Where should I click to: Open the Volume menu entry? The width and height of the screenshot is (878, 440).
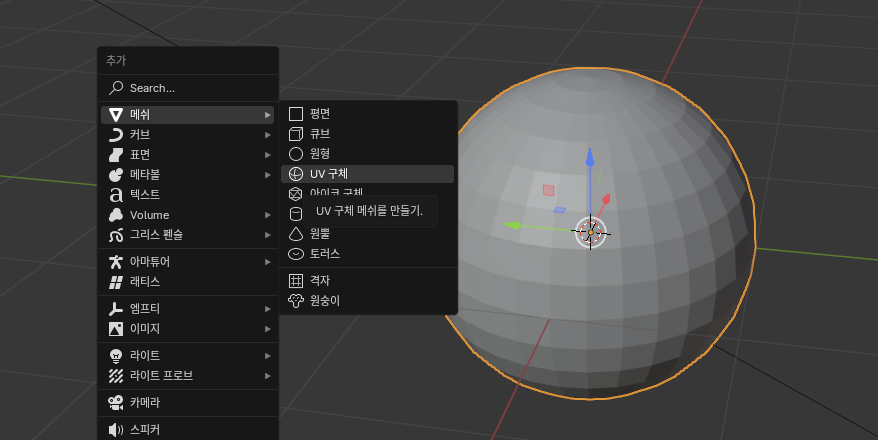188,215
